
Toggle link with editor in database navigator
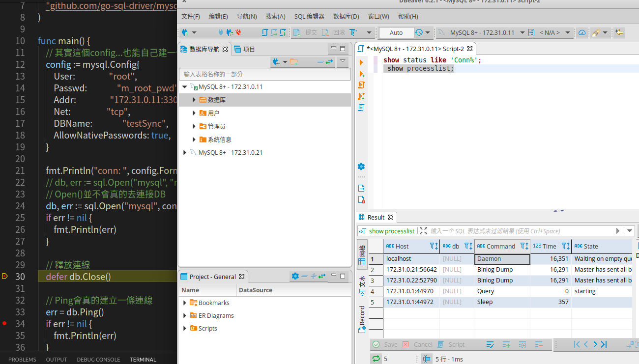(329, 62)
